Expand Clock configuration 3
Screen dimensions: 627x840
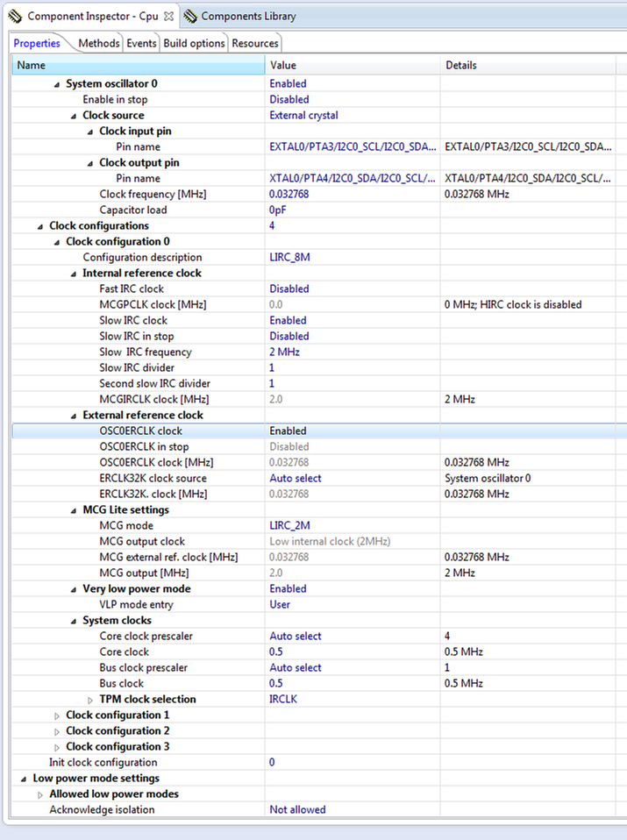(57, 747)
